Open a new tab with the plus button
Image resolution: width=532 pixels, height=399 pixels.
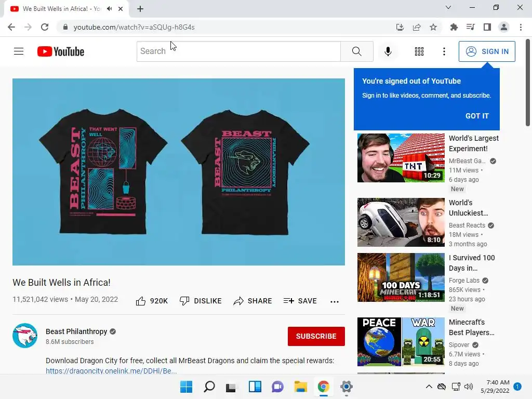[x=140, y=9]
